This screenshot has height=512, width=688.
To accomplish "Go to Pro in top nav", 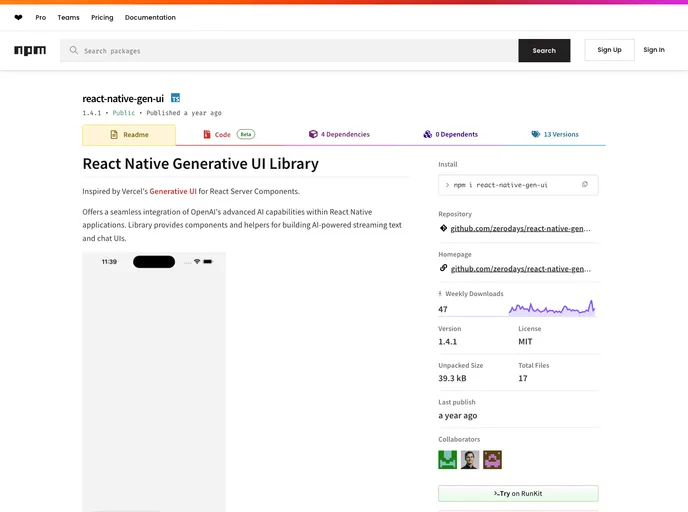I will [x=41, y=18].
